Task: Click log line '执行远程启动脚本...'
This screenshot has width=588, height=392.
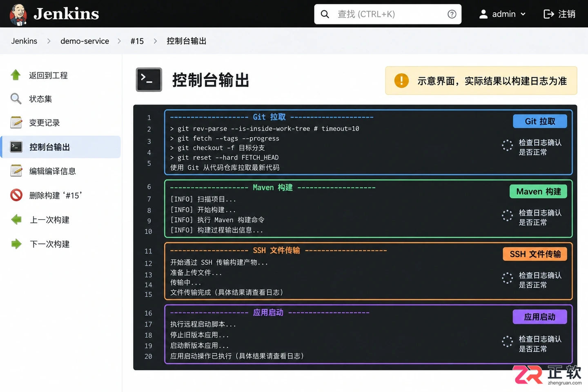Action: [203, 324]
